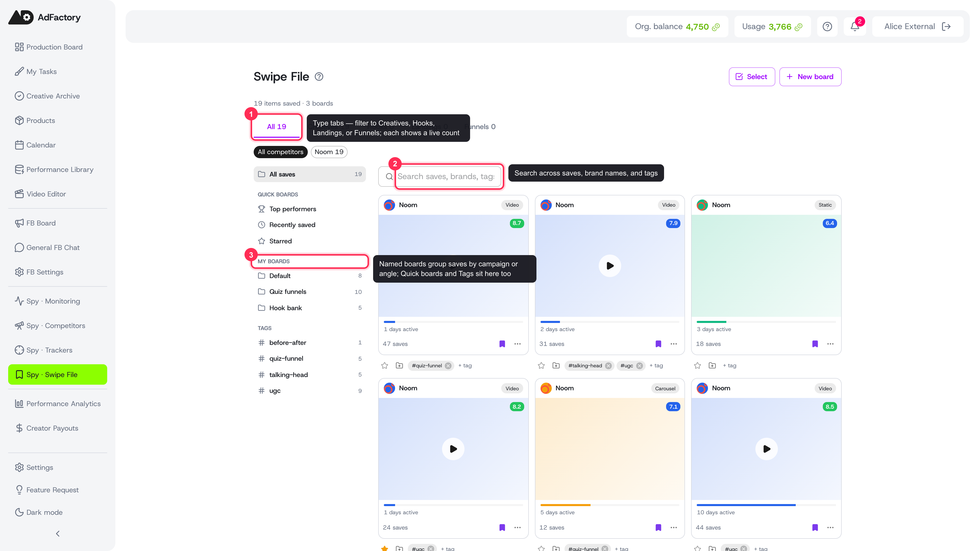This screenshot has width=980, height=551.
Task: Click the Select button
Action: [x=752, y=77]
